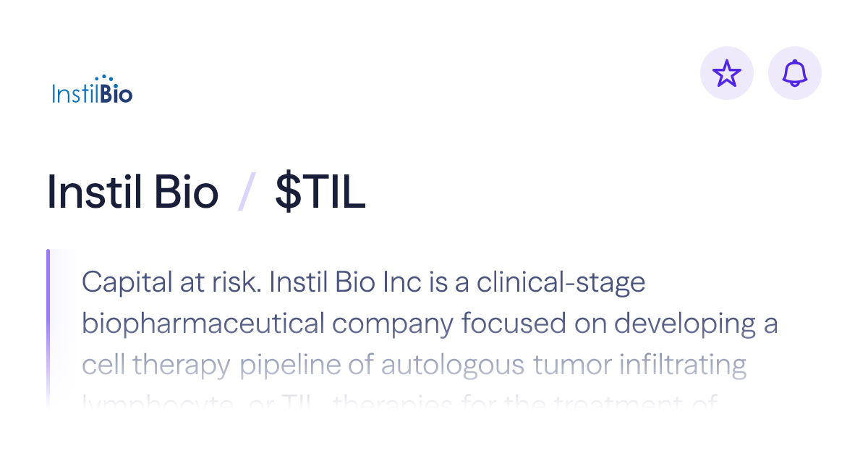Click the dotted arc on the logo

tap(105, 76)
